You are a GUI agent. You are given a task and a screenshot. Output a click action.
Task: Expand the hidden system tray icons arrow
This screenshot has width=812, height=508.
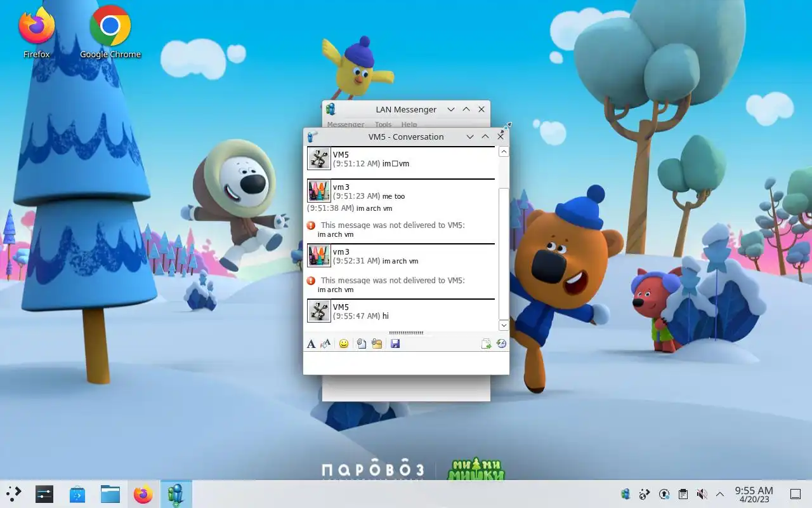pyautogui.click(x=720, y=494)
